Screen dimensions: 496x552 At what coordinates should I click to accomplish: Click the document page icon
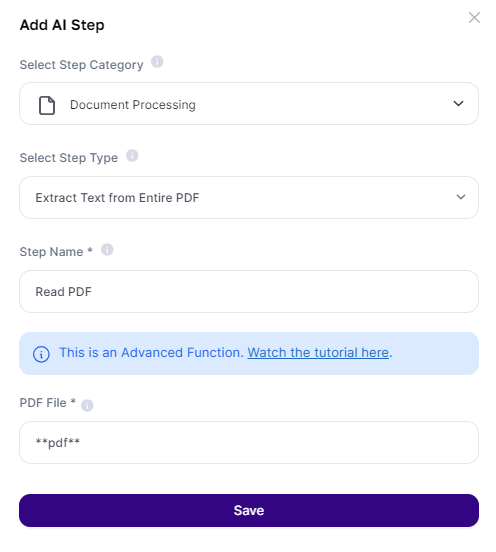point(47,105)
